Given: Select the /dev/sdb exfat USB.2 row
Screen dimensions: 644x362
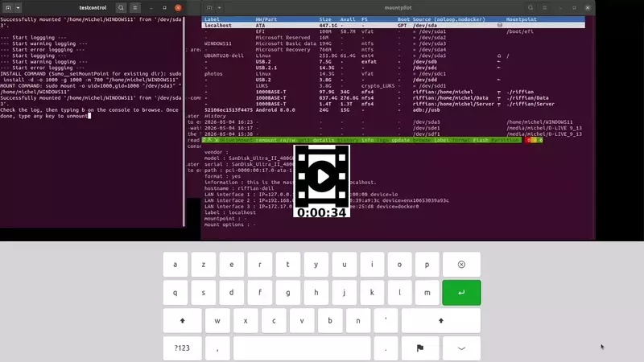Looking at the screenshot, I should tap(393, 62).
